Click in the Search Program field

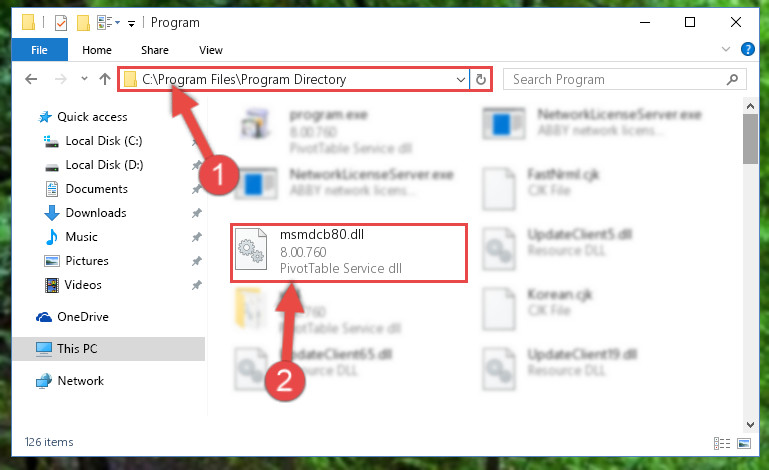pos(616,79)
